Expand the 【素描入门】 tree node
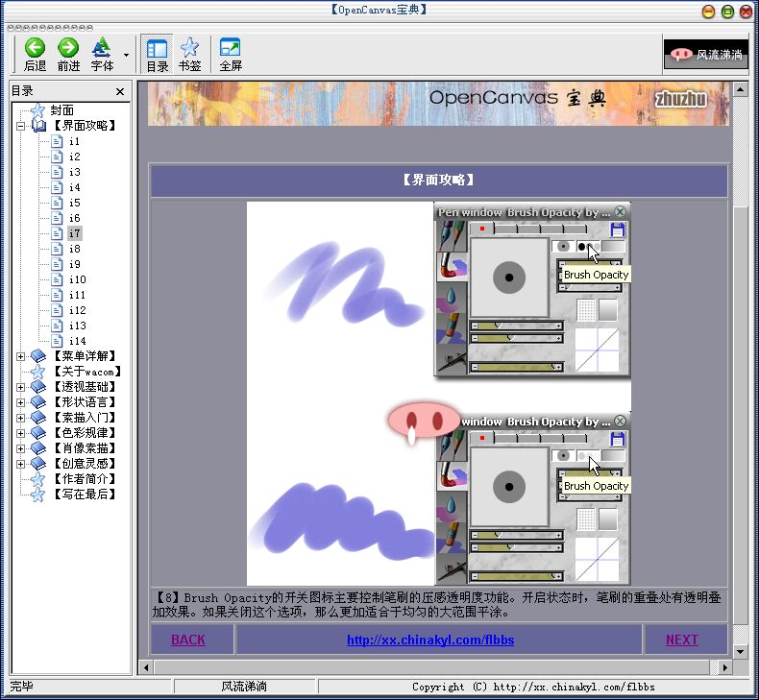 20,418
